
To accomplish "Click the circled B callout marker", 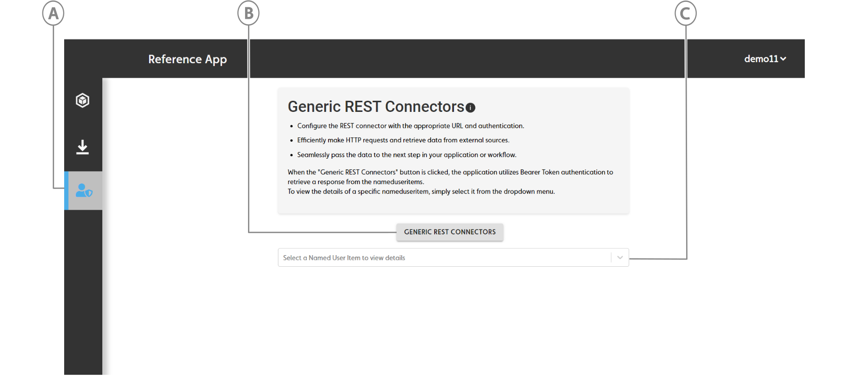I will click(248, 14).
